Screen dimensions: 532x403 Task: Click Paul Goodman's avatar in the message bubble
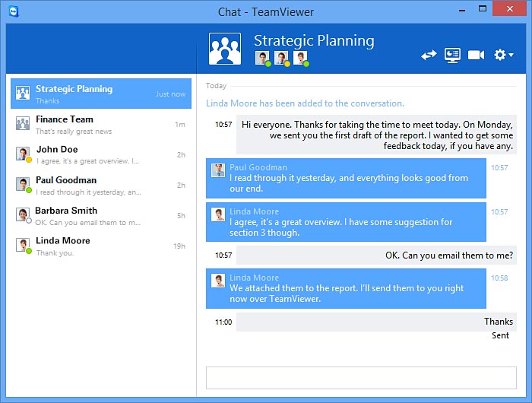click(x=218, y=170)
